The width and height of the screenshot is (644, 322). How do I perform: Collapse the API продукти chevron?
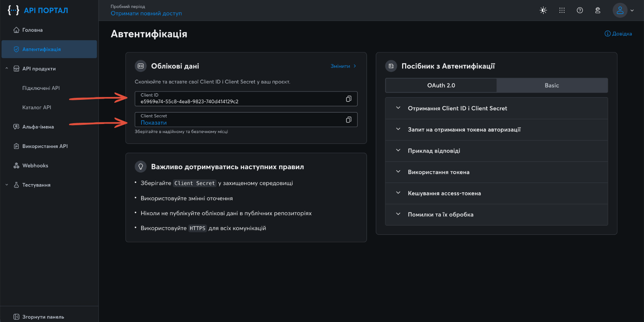6,68
